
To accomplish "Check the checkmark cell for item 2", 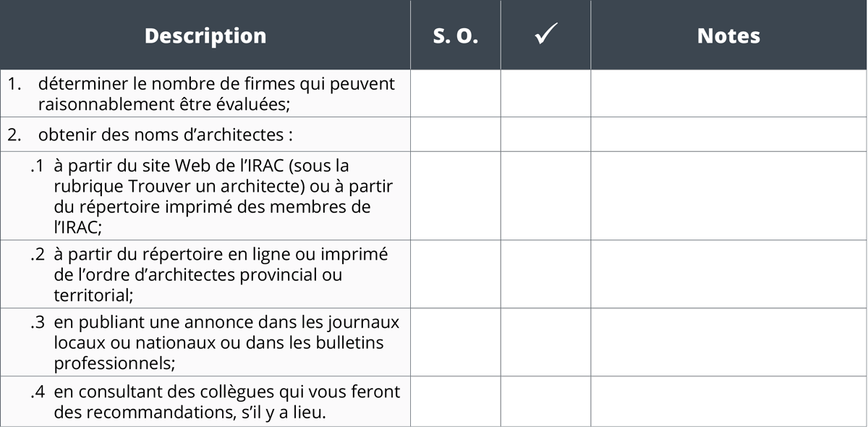I will [x=546, y=135].
